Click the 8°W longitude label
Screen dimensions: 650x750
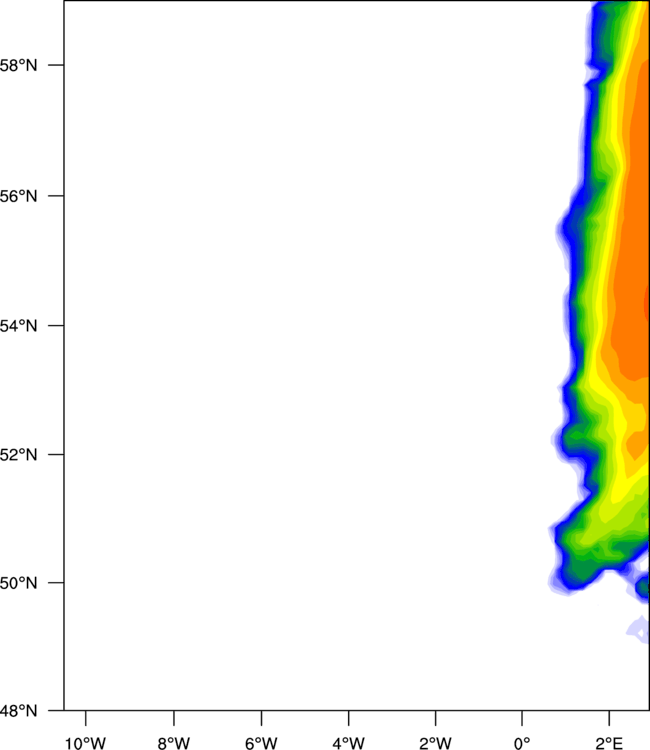point(174,743)
